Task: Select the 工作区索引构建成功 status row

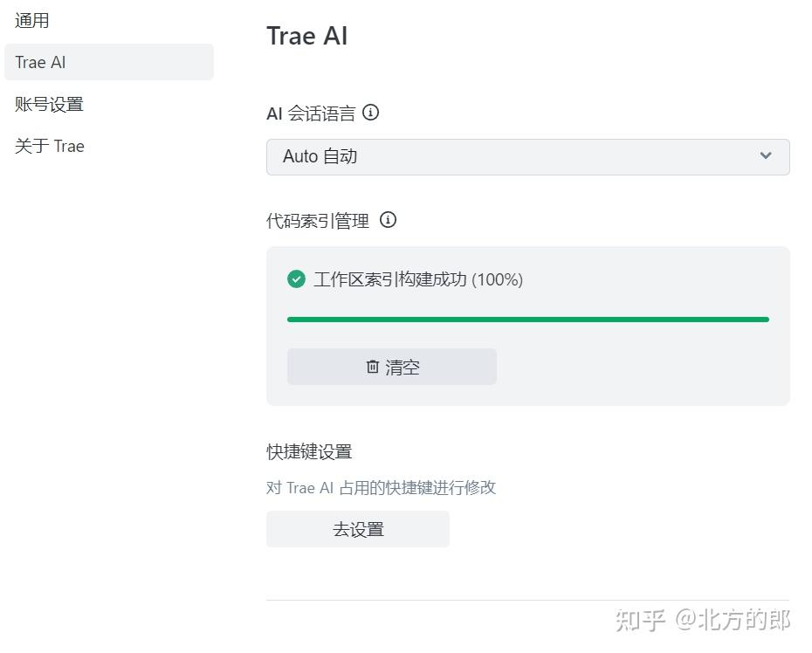Action: click(x=410, y=278)
